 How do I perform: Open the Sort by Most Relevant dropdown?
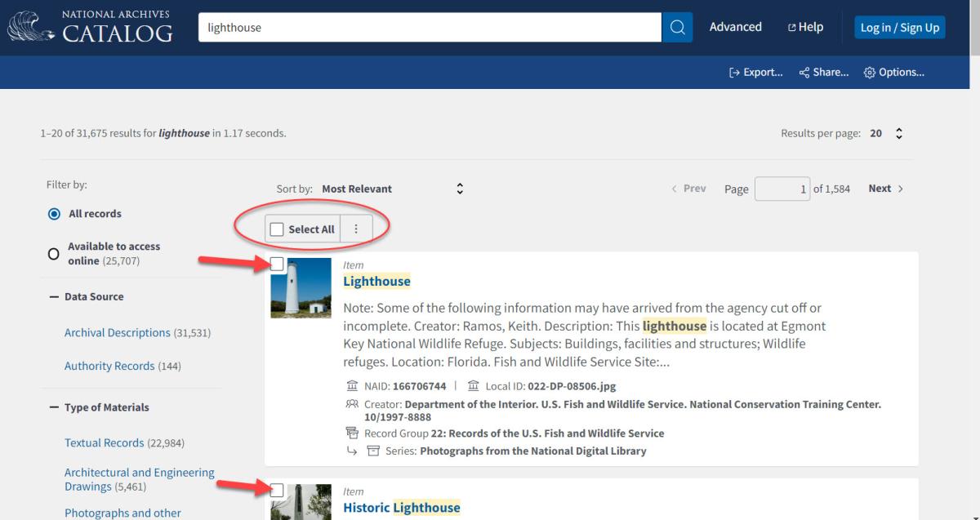[392, 189]
